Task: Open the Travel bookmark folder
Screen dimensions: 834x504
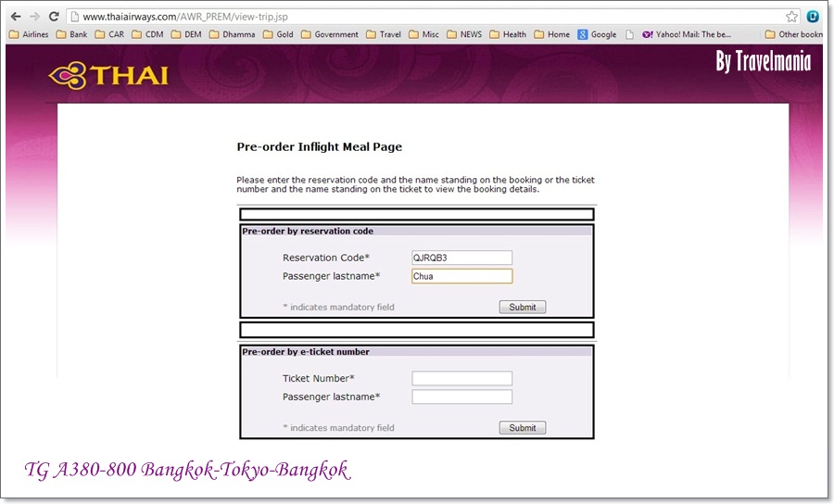Action: [384, 34]
